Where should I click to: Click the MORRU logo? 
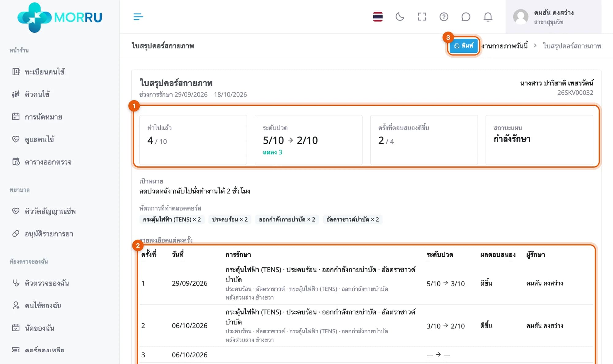click(60, 17)
